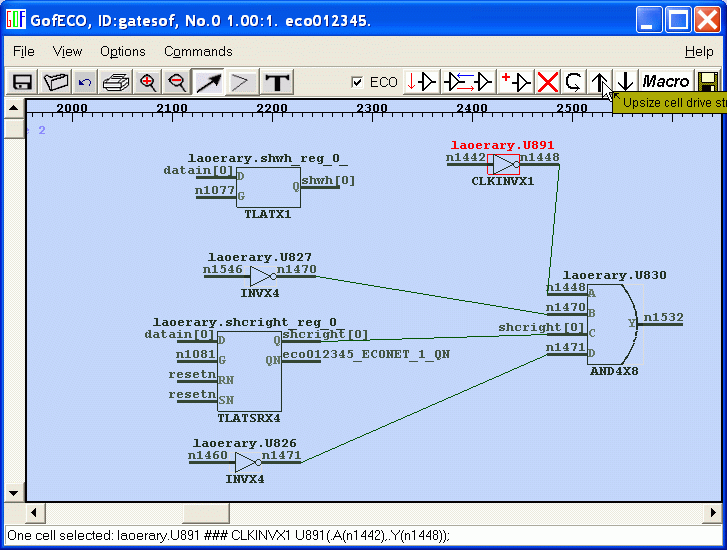Viewport: 727px width, 550px height.
Task: Select the U827 INVX4 inverter symbol
Action: pos(262,276)
